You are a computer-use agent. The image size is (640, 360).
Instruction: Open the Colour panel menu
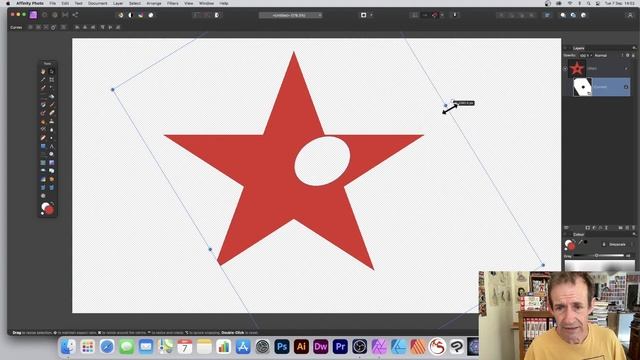pos(634,234)
